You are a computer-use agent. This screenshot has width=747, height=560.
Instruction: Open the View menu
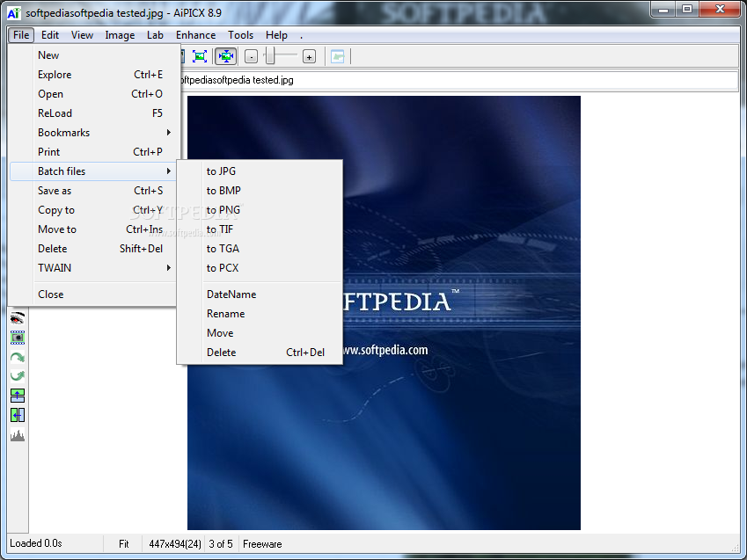(x=82, y=35)
